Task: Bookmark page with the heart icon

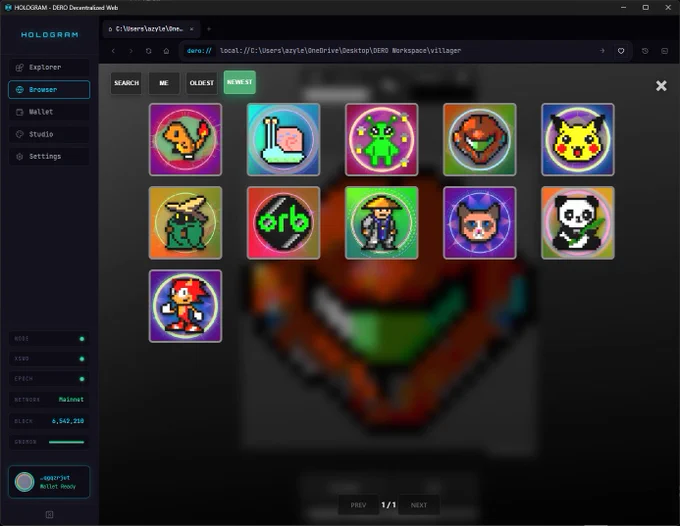Action: (621, 51)
